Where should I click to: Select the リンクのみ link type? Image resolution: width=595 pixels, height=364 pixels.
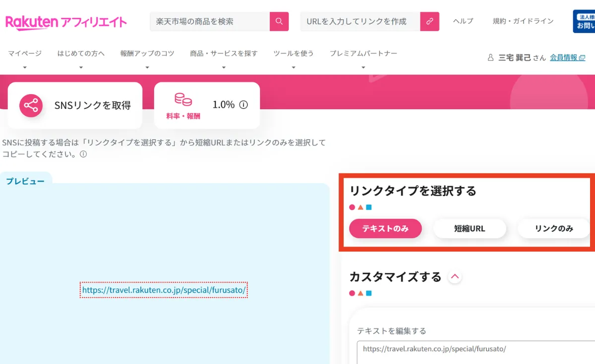[554, 228]
